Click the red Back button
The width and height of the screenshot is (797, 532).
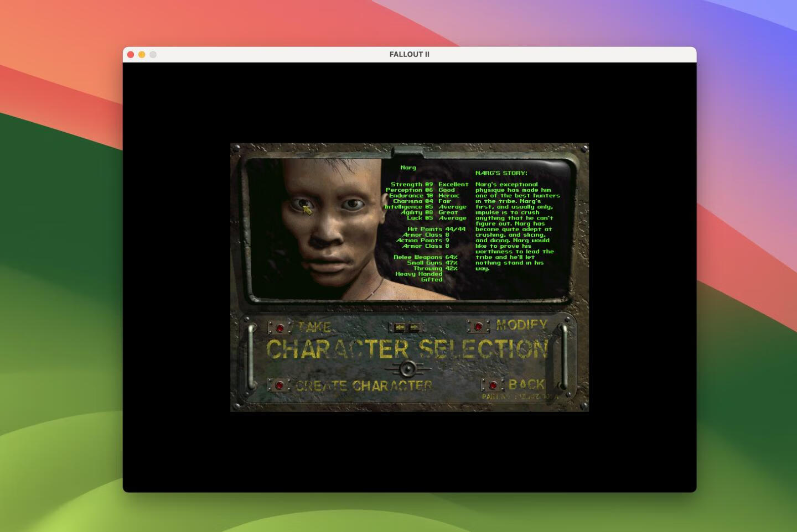(493, 385)
